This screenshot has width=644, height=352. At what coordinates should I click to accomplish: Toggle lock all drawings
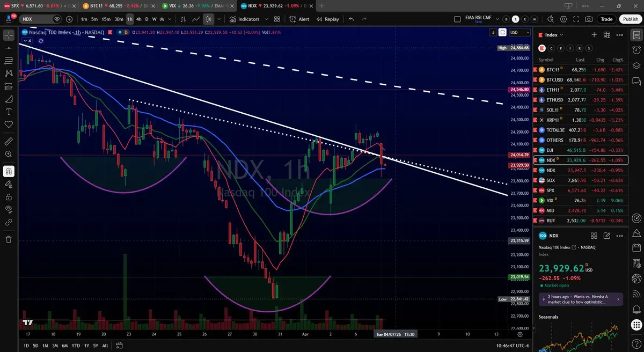coord(9,196)
